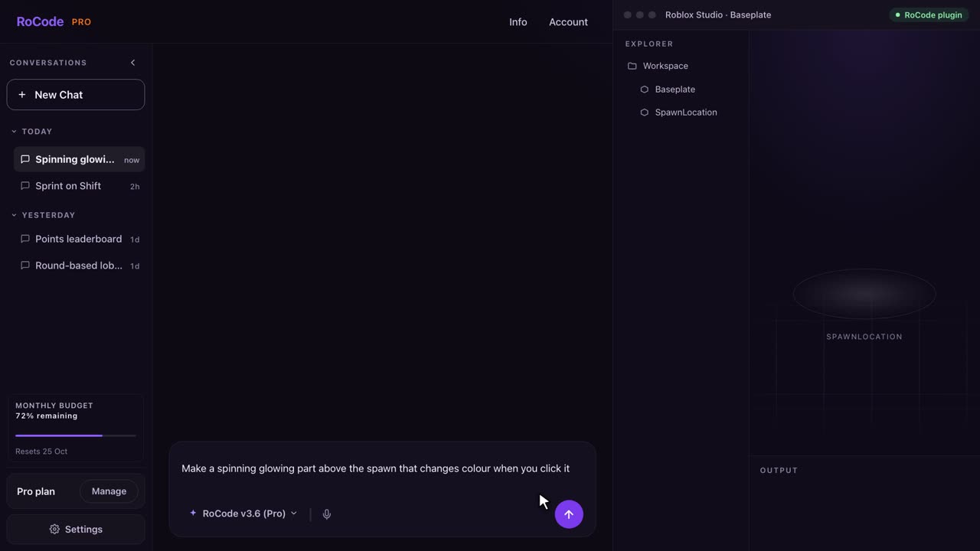This screenshot has width=980, height=551.
Task: Send the prompt with the purple arrow button
Action: point(569,514)
